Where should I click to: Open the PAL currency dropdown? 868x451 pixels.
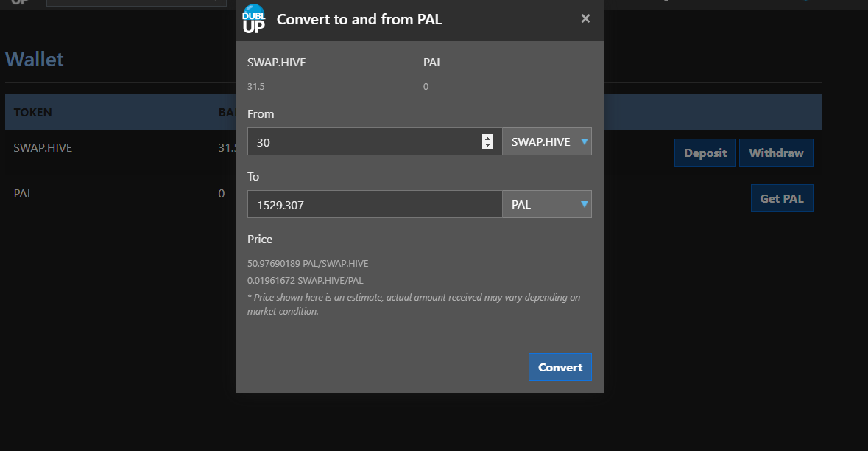547,204
